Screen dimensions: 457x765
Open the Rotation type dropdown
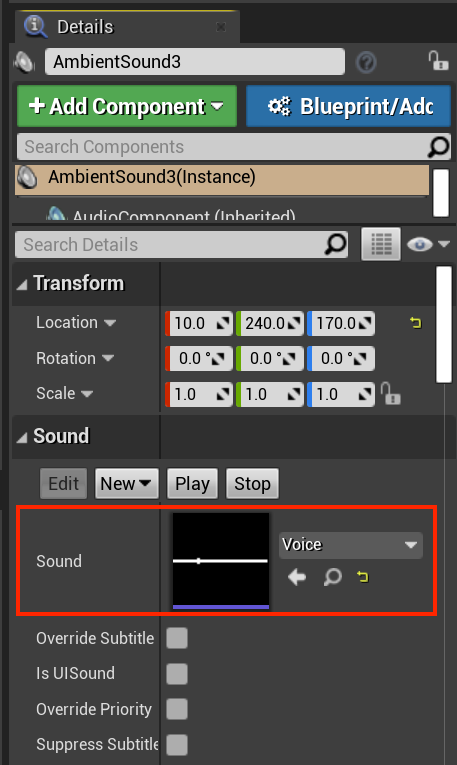pos(108,359)
